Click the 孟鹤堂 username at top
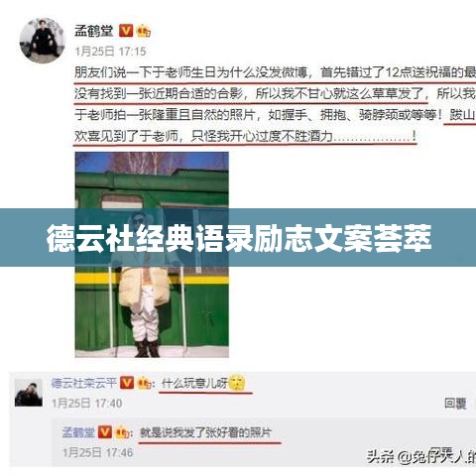This screenshot has height=476, width=476. [94, 31]
